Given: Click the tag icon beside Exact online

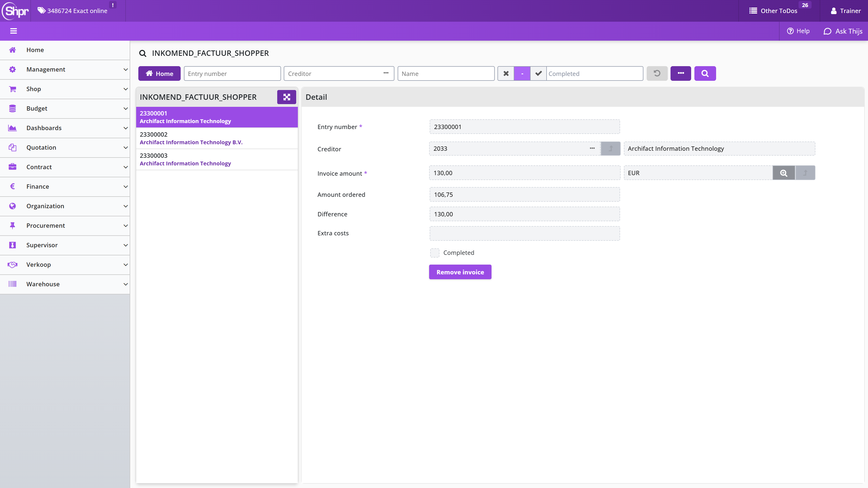Looking at the screenshot, I should pos(42,11).
